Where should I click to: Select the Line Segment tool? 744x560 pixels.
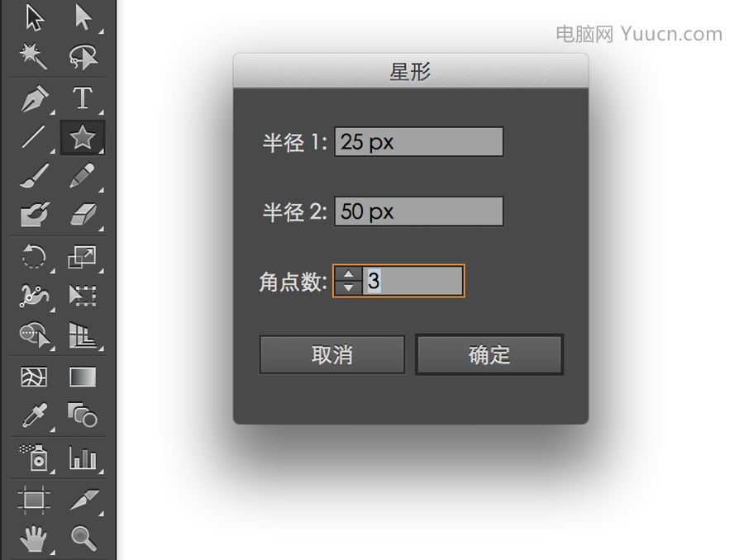coord(34,137)
